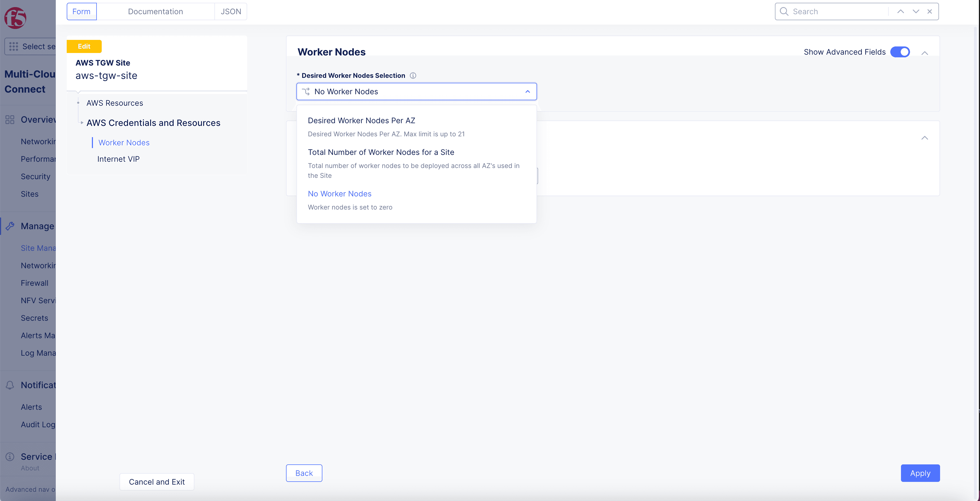
Task: Open info tooltip for Desired Worker Nodes Selection
Action: coord(413,76)
